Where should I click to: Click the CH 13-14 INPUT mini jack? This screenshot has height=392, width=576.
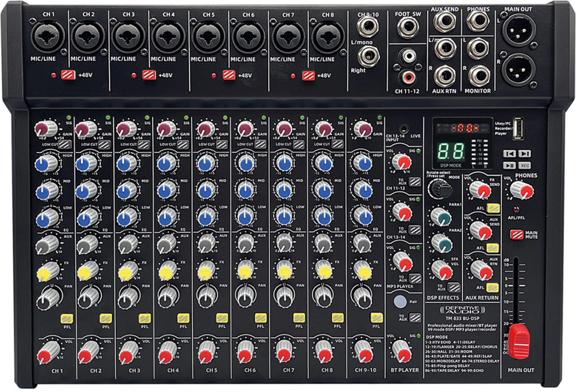click(403, 128)
